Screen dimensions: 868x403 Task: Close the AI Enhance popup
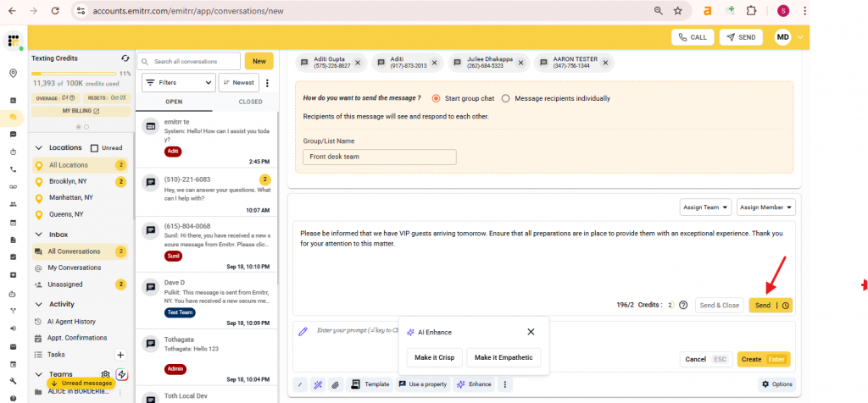(531, 333)
